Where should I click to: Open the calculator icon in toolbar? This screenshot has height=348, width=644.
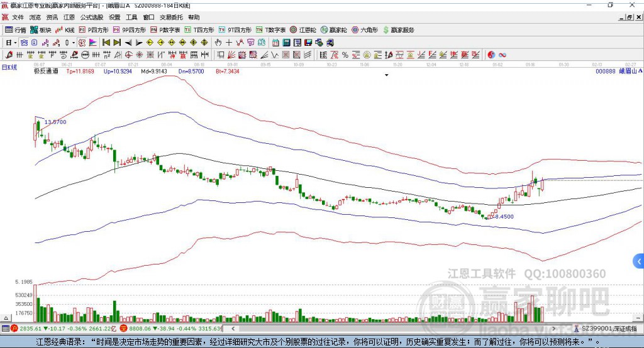point(287,43)
